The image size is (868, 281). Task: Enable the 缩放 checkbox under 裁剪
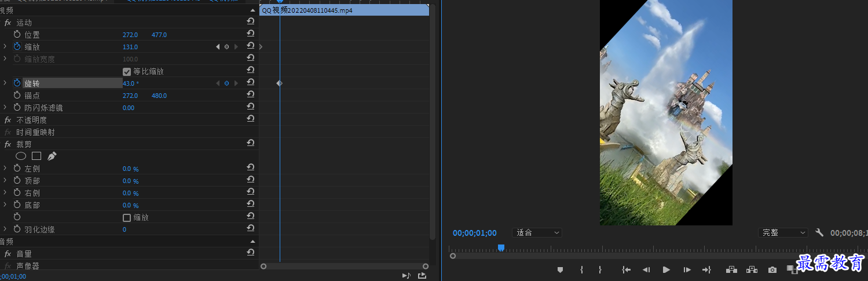point(127,218)
